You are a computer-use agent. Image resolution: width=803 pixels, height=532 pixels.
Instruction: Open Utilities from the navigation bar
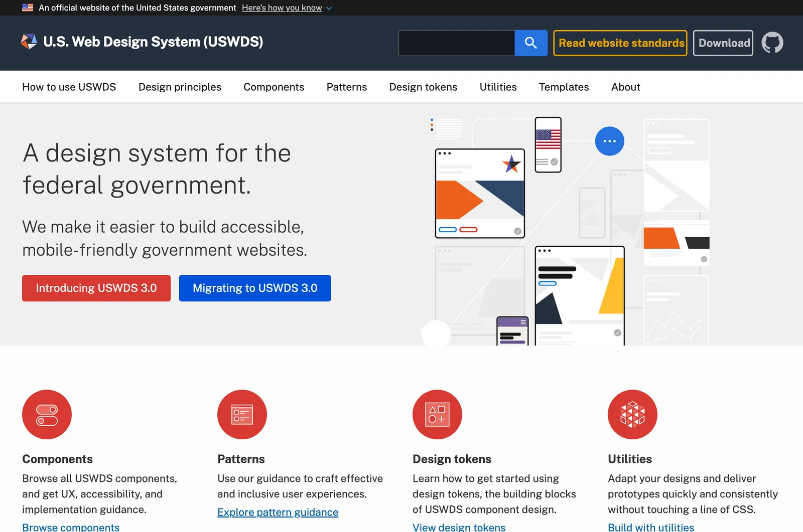tap(498, 87)
